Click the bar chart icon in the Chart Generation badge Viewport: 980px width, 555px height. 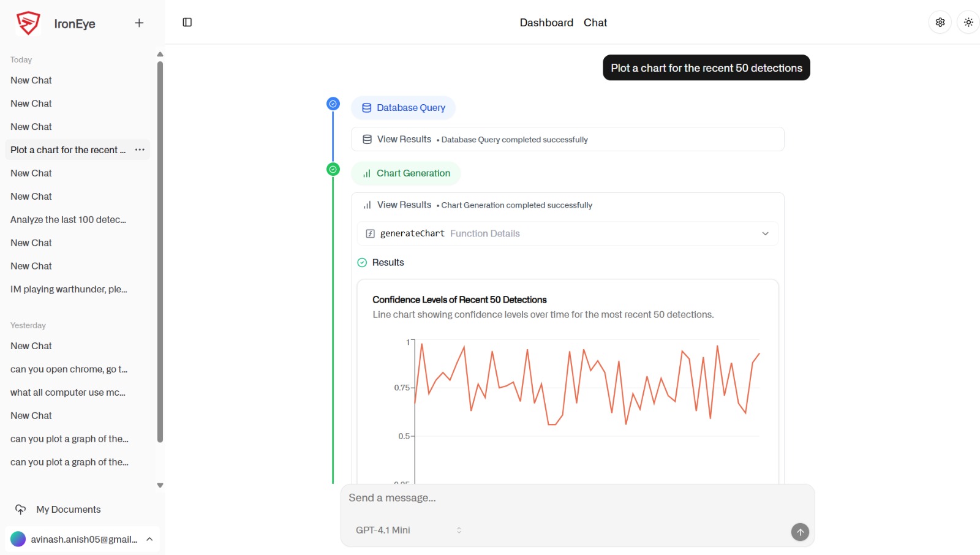[367, 173]
